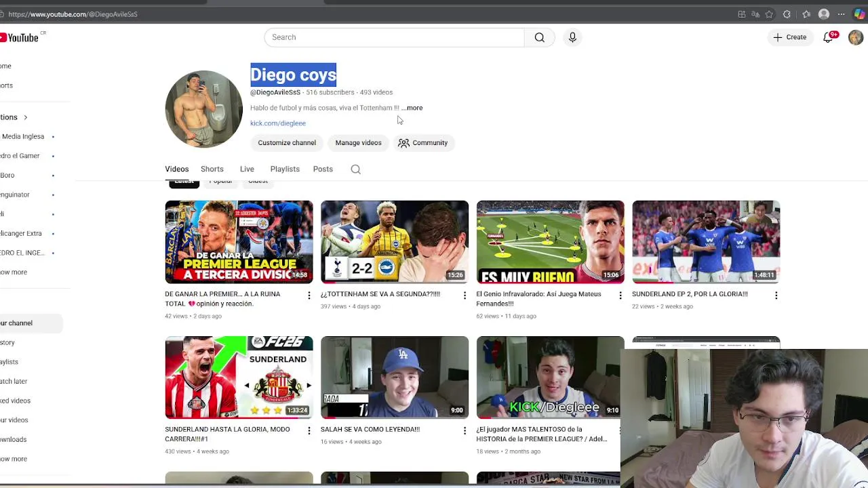Open Your channel in sidebar
The image size is (868, 488).
point(31,323)
